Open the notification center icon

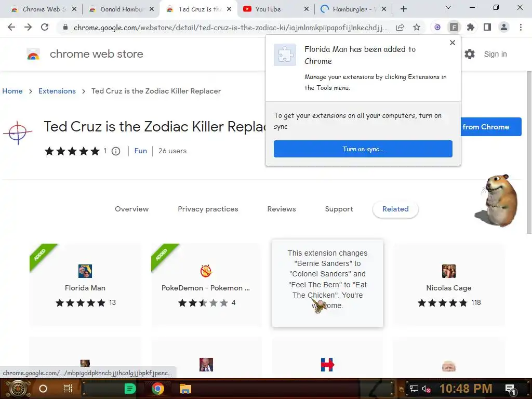click(x=510, y=389)
